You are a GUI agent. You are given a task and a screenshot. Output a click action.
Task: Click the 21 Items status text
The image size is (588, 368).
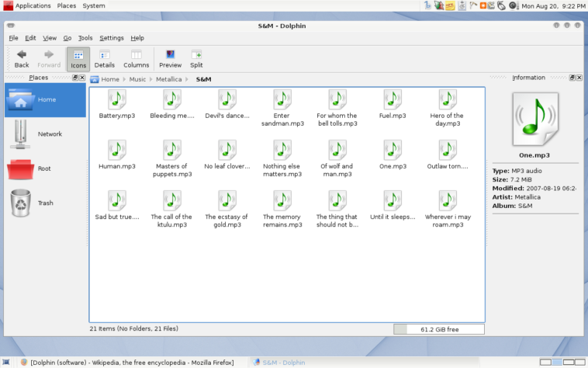click(x=134, y=328)
